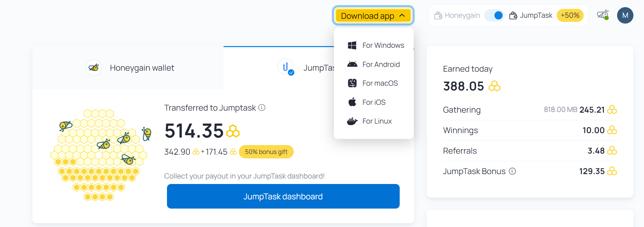Click the Apple logo icon for iOS
This screenshot has width=644, height=227.
pos(352,102)
